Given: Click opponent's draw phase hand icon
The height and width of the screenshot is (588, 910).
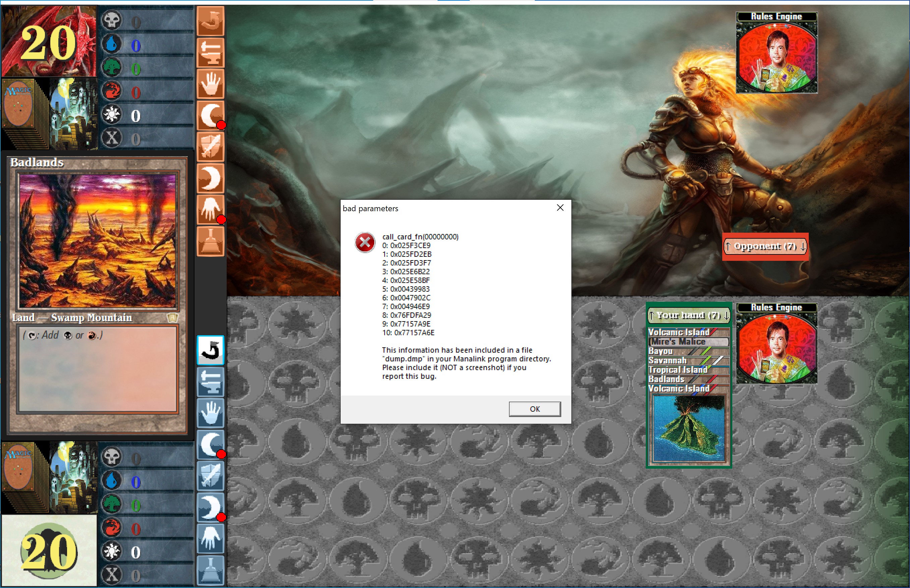Looking at the screenshot, I should coord(211,83).
